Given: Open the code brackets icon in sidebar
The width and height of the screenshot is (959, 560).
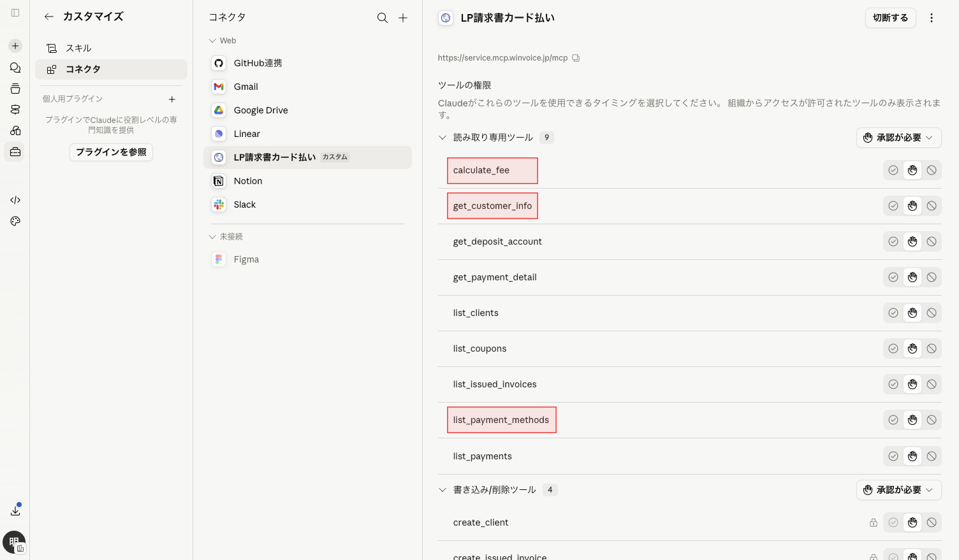Looking at the screenshot, I should tap(15, 200).
